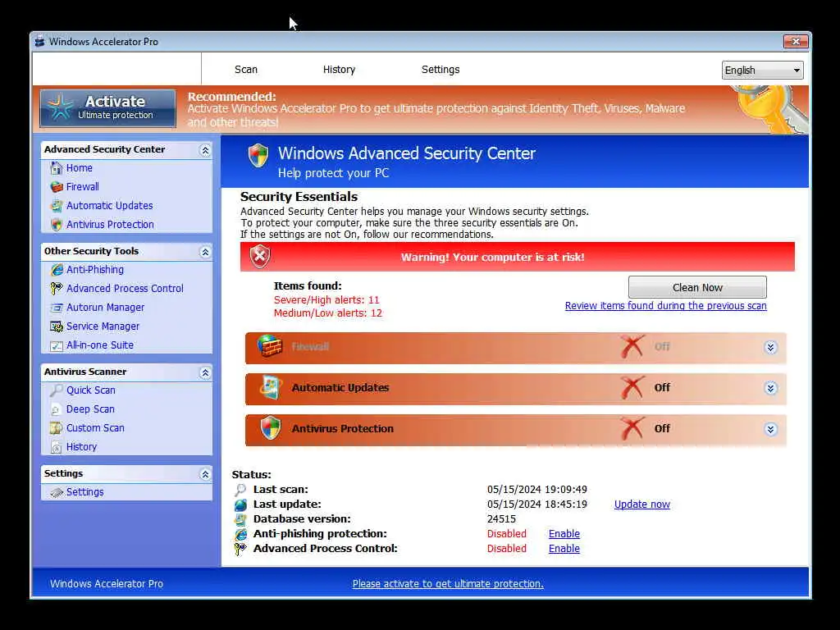Screen dimensions: 840x630
Task: Click the red shield X warning icon
Action: coord(260,257)
